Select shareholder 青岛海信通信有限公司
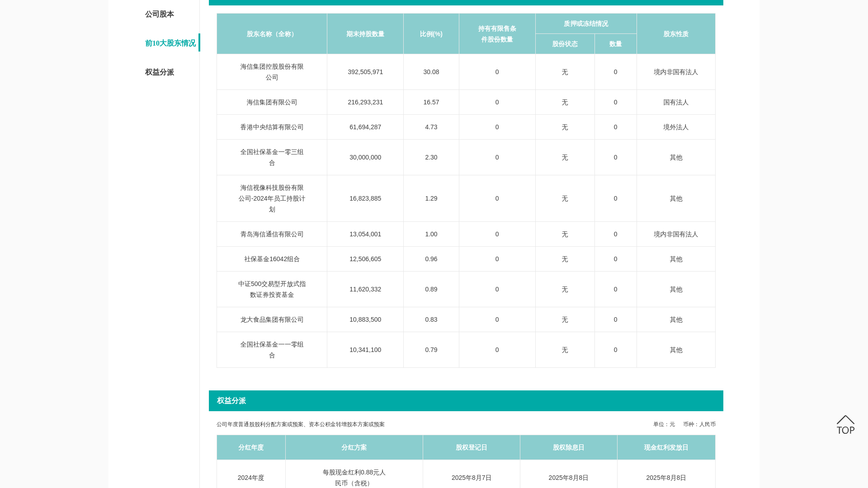 pos(272,234)
